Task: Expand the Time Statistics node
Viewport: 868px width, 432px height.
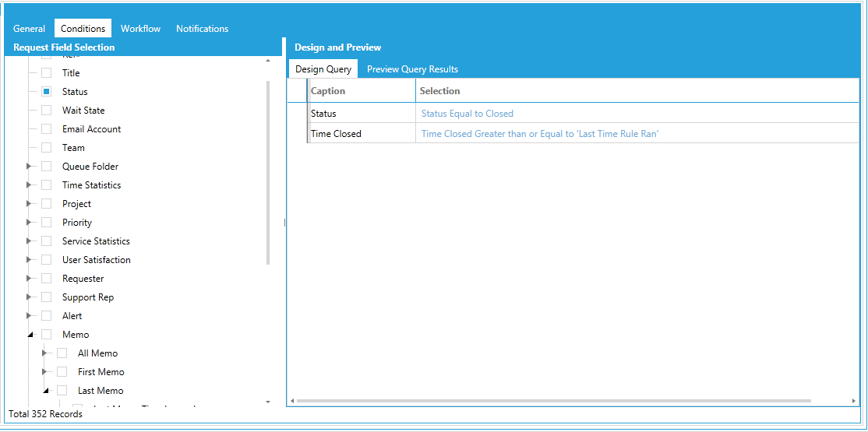Action: coord(29,185)
